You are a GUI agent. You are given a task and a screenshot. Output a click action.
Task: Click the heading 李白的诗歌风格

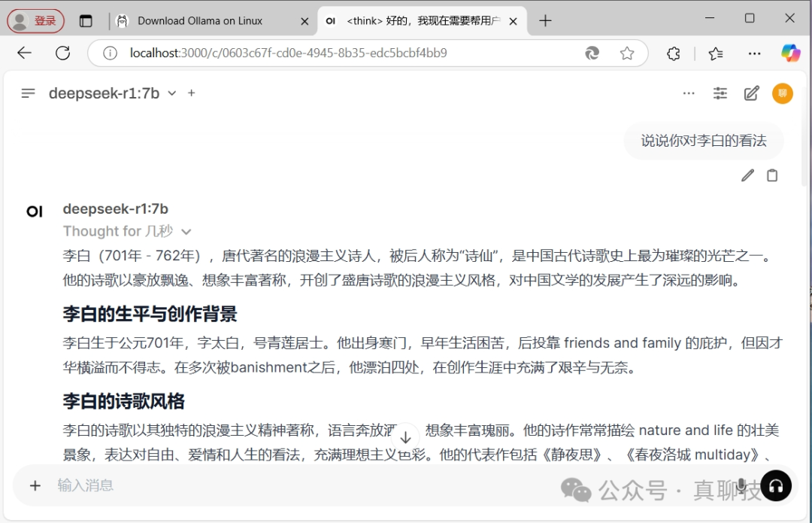(123, 401)
